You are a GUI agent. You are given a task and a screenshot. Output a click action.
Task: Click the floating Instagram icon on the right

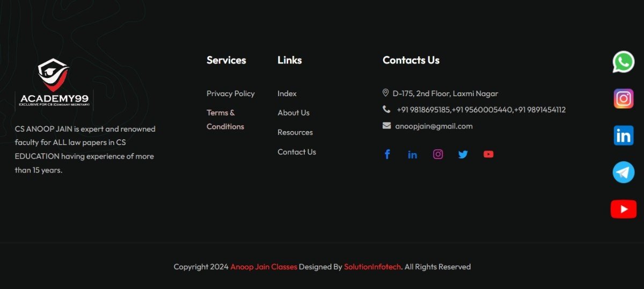pos(623,99)
